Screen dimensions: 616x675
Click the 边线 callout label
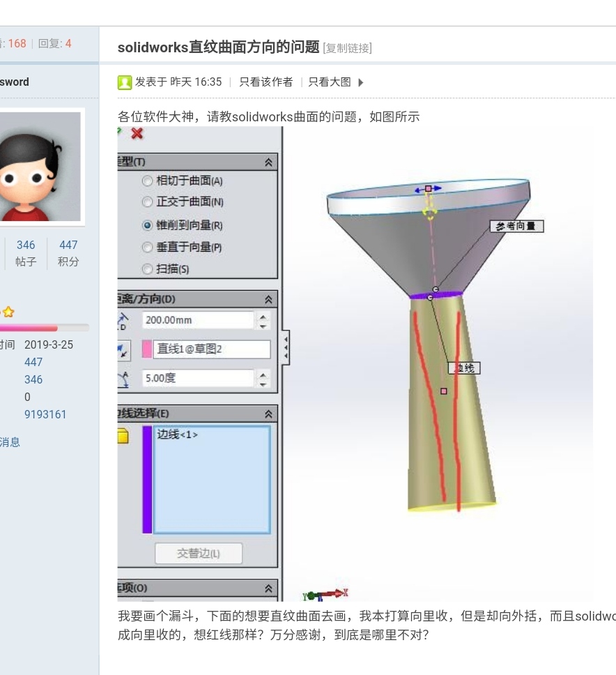(464, 368)
